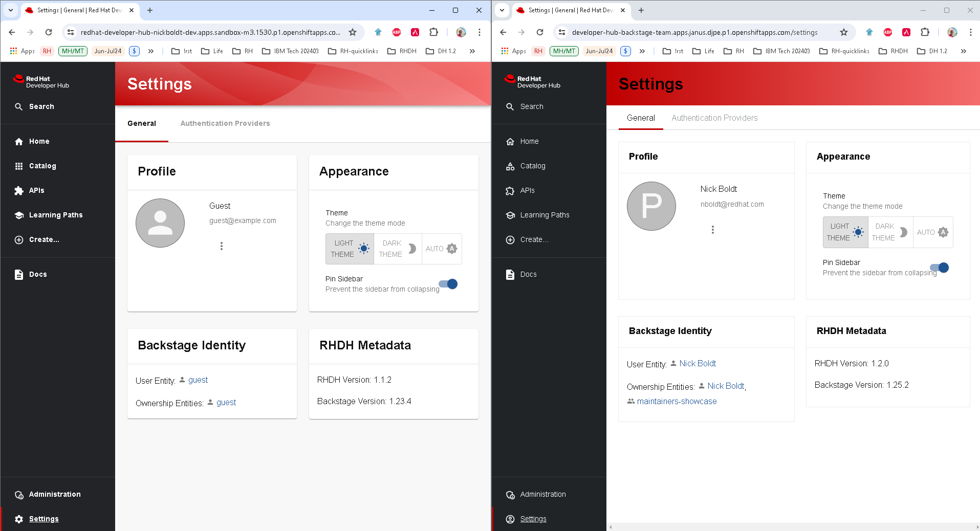980x531 pixels.
Task: Switch to Authentication Providers tab in left window
Action: pyautogui.click(x=225, y=123)
